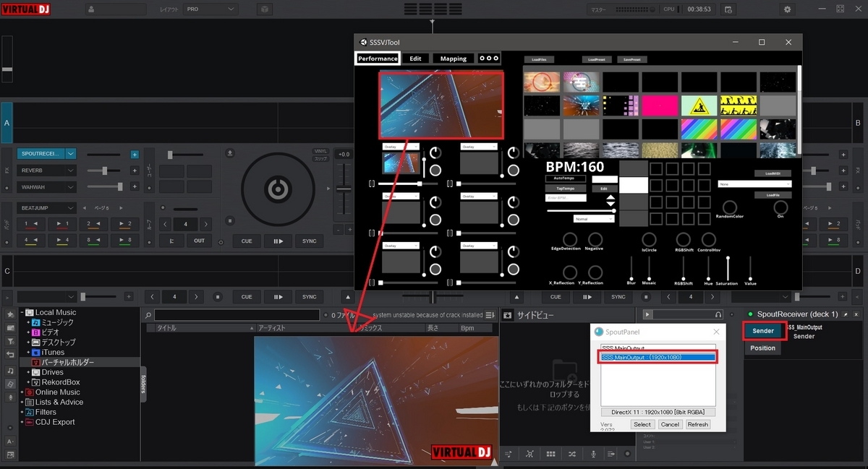This screenshot has height=469, width=868.
Task: Click the eject button on deck A
Action: coord(230,153)
